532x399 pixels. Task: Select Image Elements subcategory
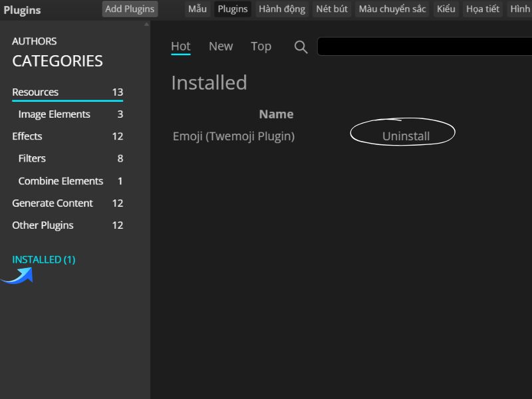coord(70,114)
